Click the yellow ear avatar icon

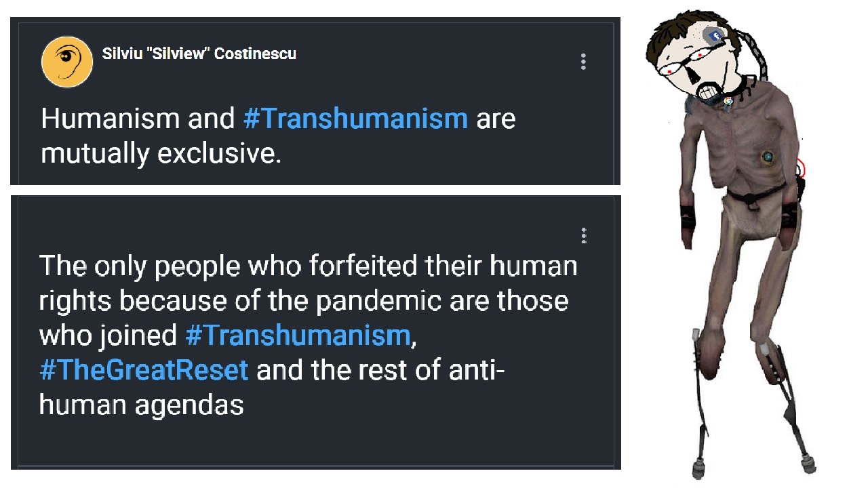coord(67,62)
